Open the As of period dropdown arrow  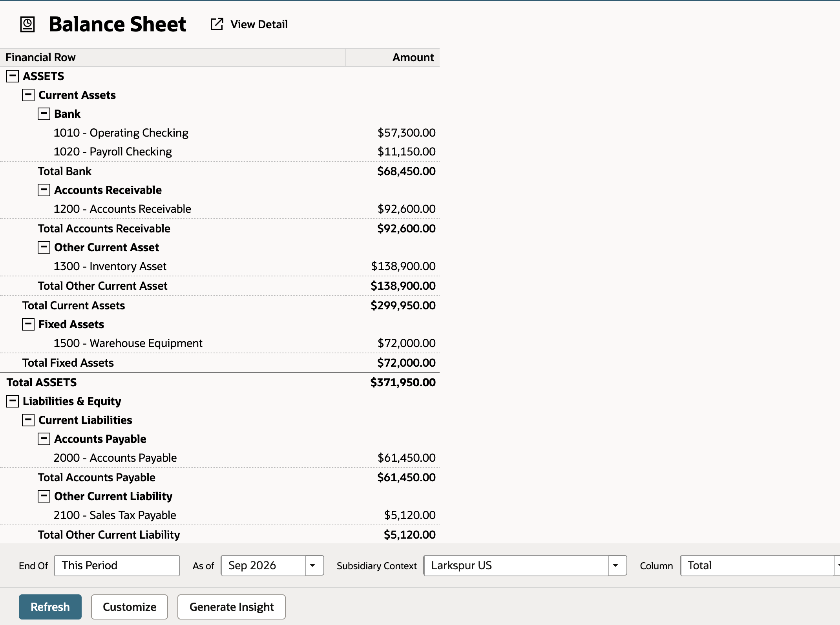pos(314,566)
